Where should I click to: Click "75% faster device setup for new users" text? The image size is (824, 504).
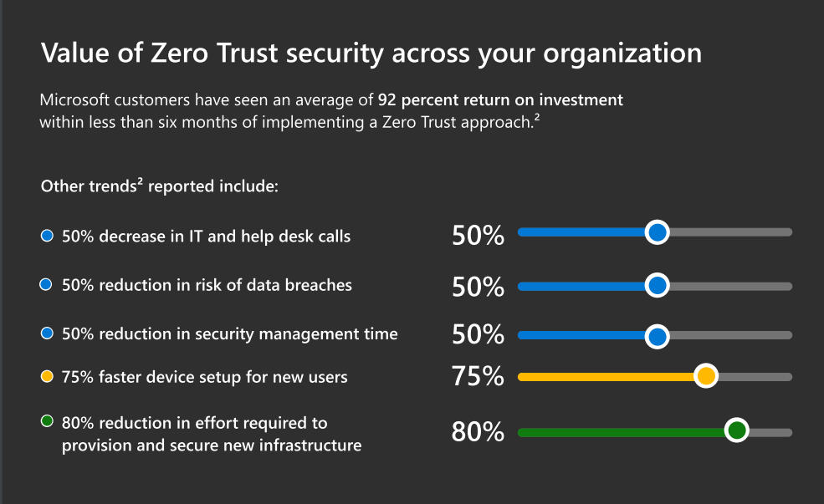click(204, 377)
